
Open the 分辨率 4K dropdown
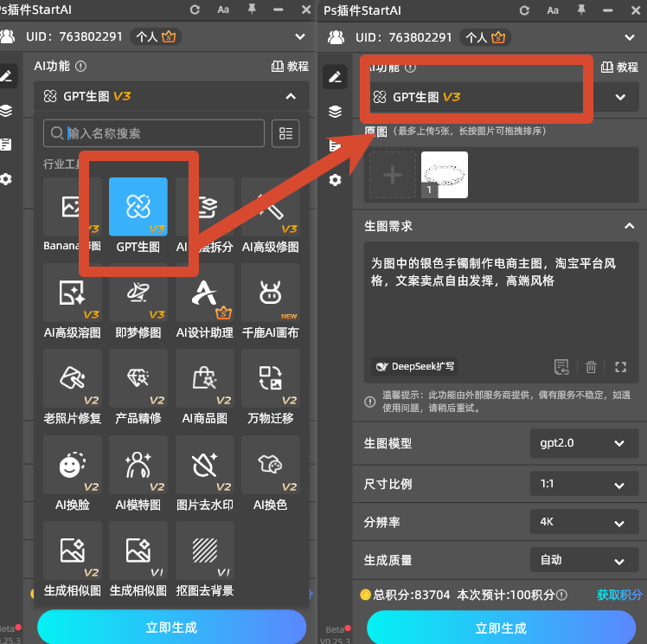point(584,522)
